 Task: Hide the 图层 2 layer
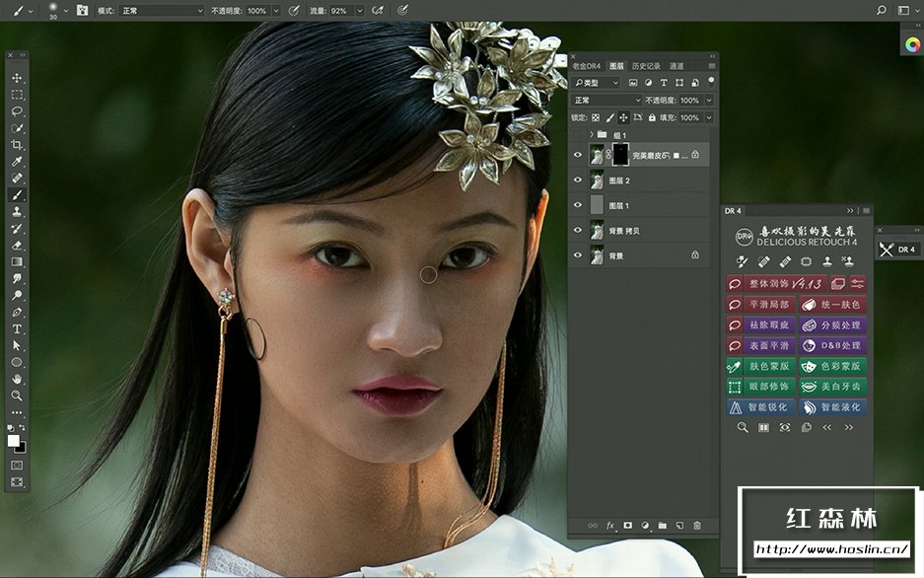pyautogui.click(x=578, y=180)
